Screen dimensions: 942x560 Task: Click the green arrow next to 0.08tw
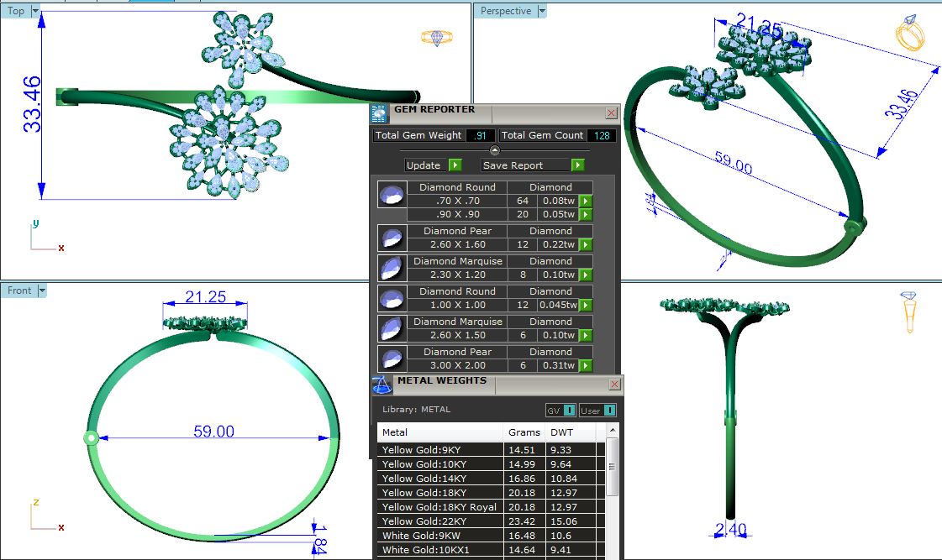click(x=586, y=201)
